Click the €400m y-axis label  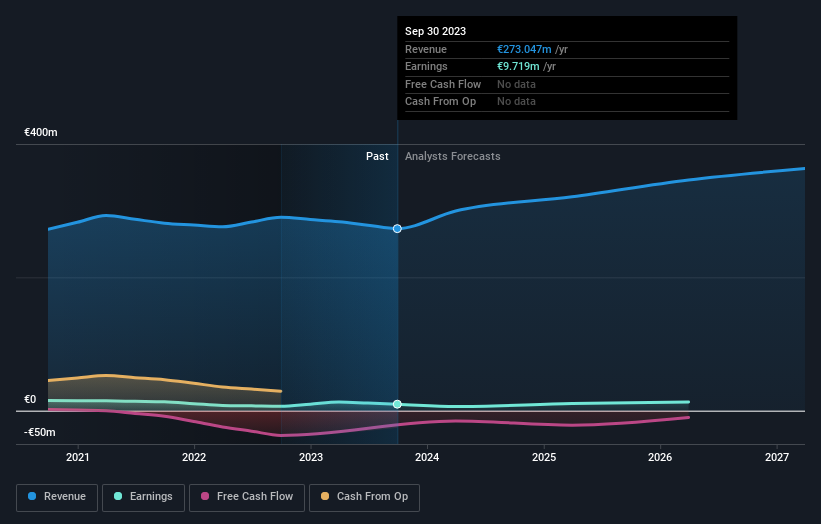(x=41, y=132)
